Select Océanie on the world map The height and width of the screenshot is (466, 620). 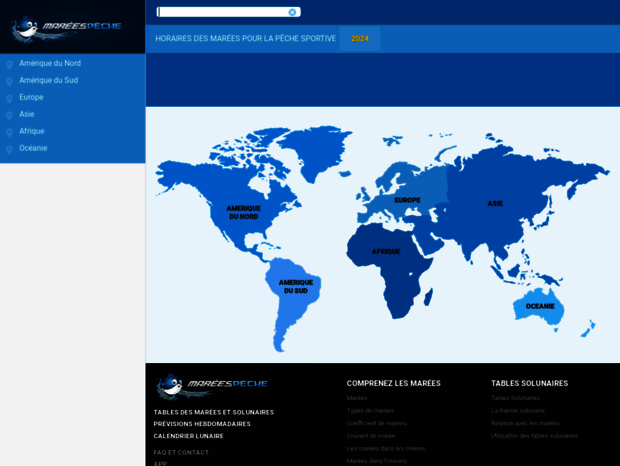(x=539, y=306)
